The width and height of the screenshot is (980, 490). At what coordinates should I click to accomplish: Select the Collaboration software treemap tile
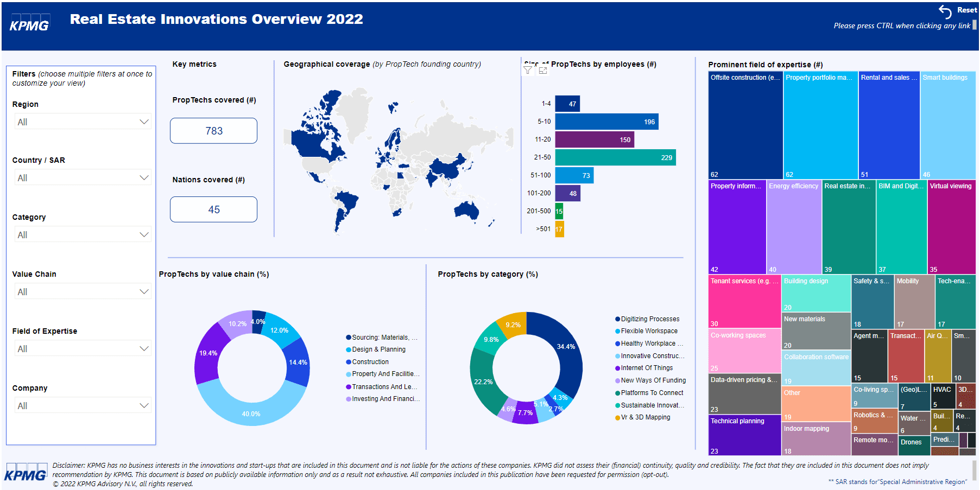[x=816, y=368]
